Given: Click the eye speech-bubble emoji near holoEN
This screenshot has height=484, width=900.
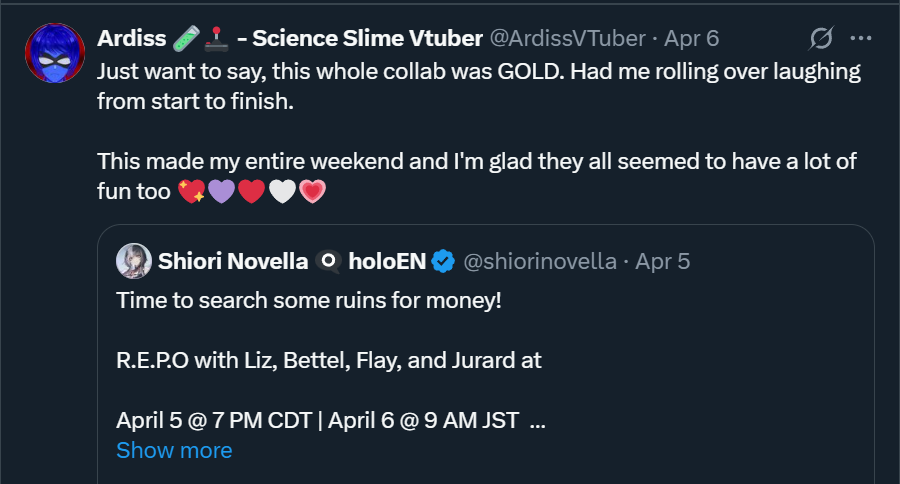Looking at the screenshot, I should click(328, 262).
